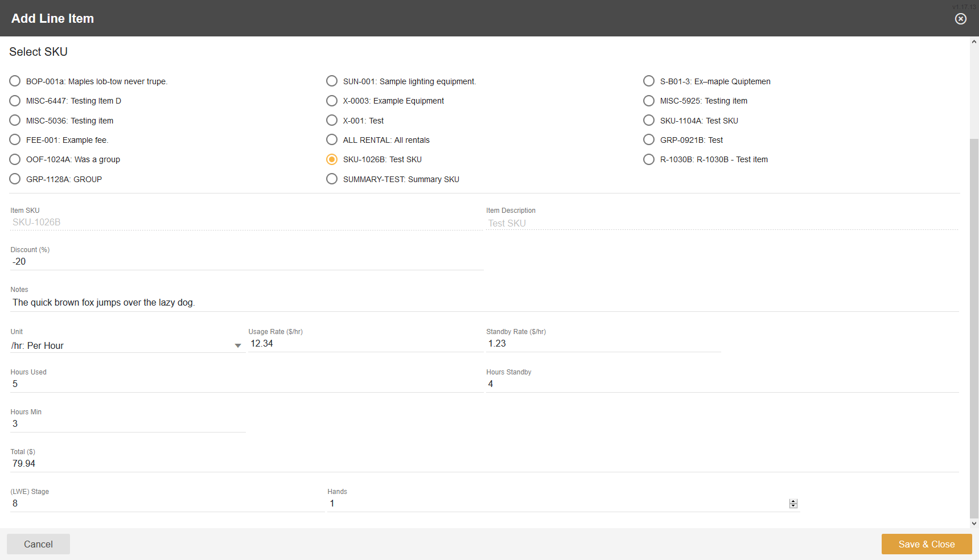
Task: Click the Hands spinner stepper arrows
Action: point(793,504)
